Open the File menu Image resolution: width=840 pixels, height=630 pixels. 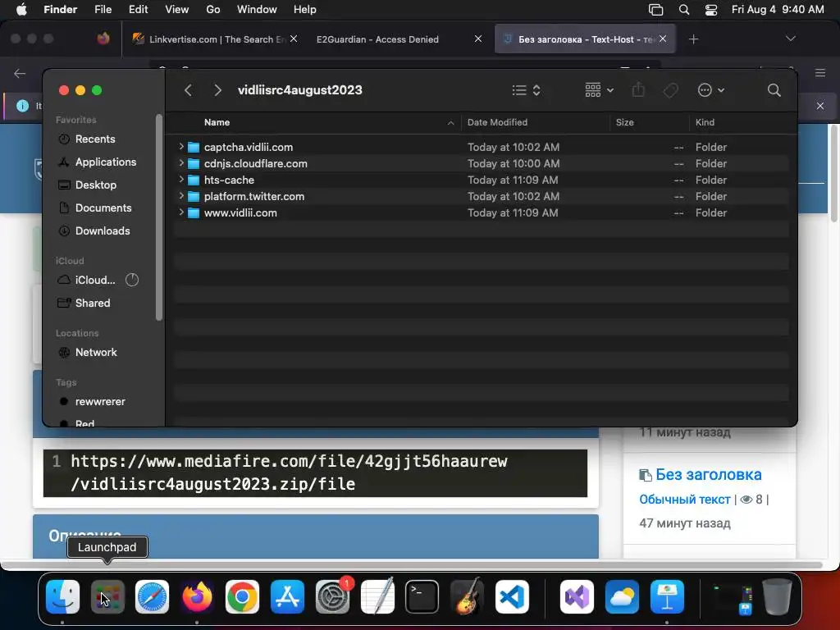click(x=103, y=10)
